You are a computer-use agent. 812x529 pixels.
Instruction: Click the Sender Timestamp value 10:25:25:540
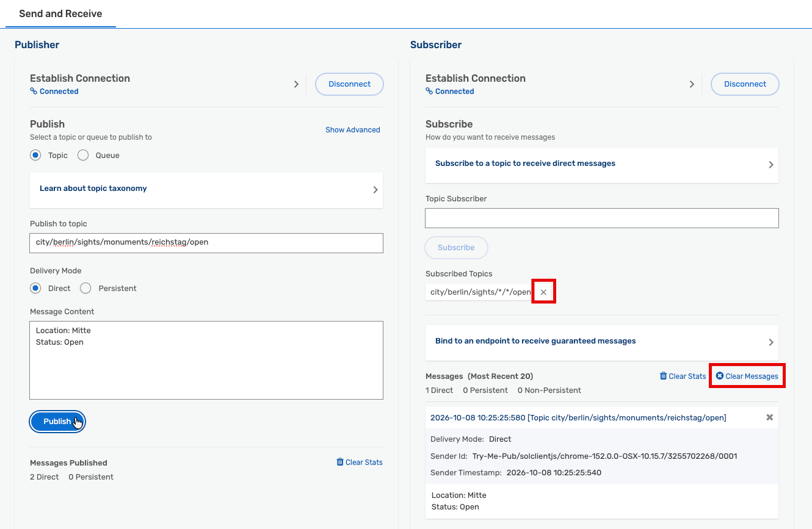[x=554, y=473]
